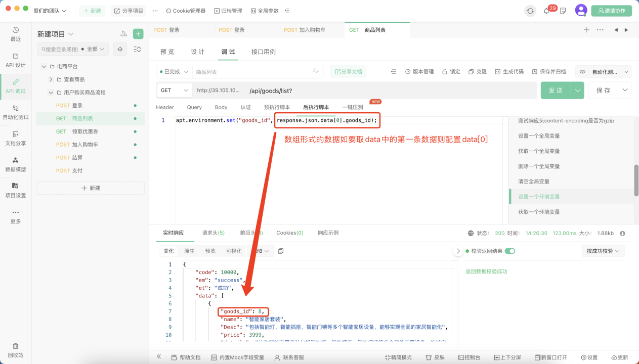Click the green plus add button in project panel
Image resolution: width=639 pixels, height=364 pixels.
138,34
